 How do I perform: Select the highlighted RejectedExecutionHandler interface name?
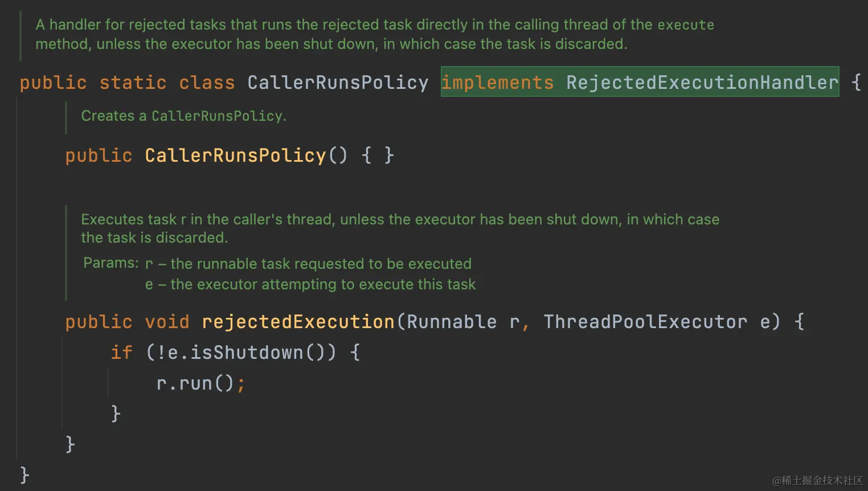[702, 83]
